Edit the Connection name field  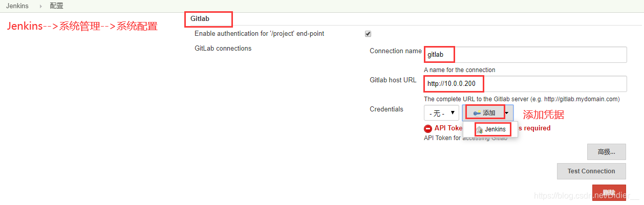[525, 55]
